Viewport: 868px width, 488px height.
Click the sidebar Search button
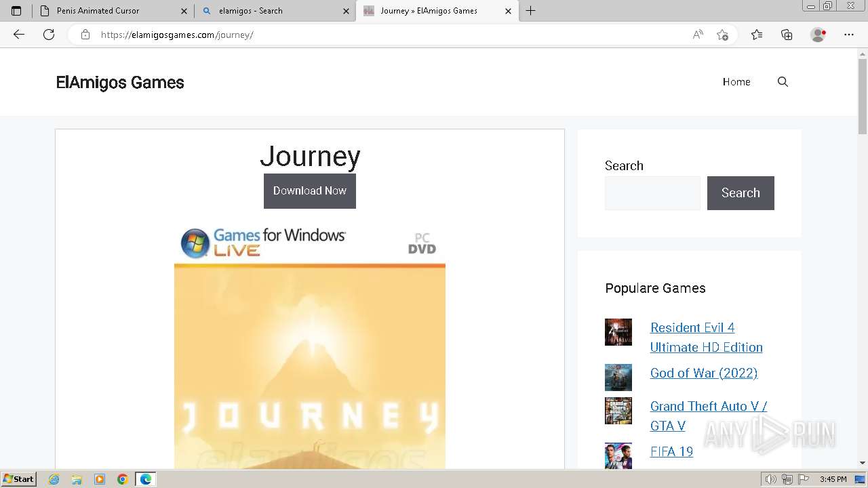pos(741,193)
